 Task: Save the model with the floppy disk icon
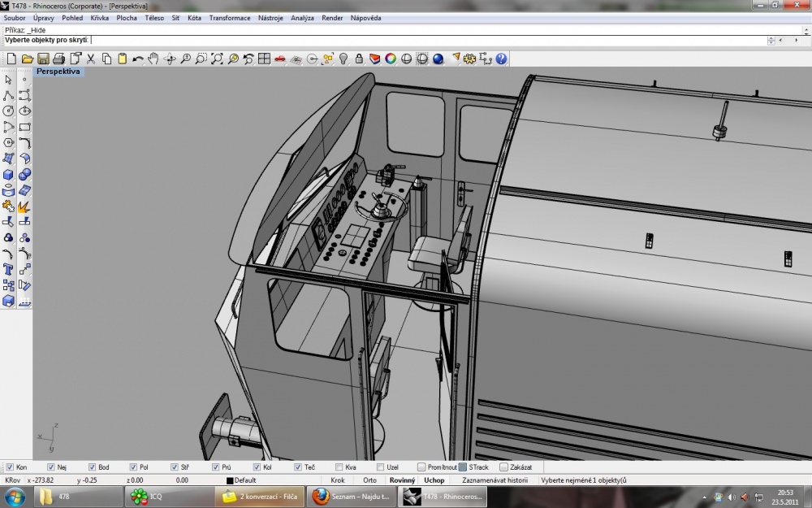click(x=43, y=59)
